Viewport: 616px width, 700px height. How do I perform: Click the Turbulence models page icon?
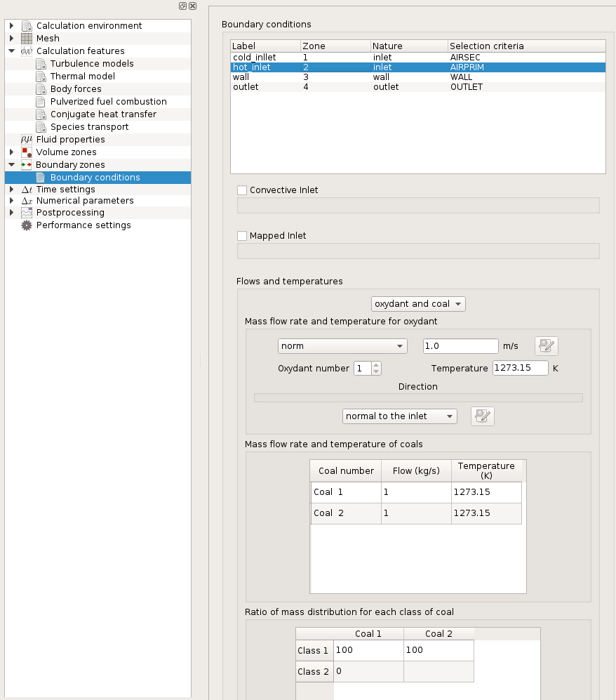click(41, 64)
